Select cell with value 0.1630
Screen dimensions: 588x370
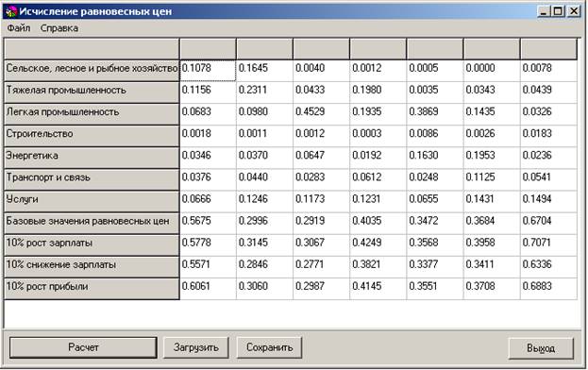click(x=435, y=158)
